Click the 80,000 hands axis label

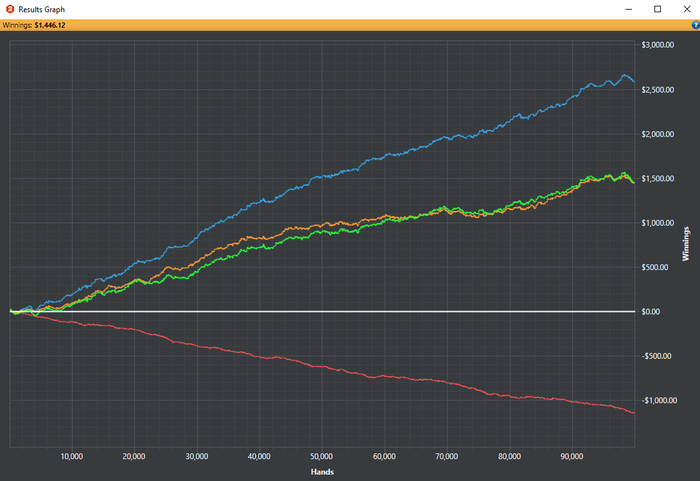509,456
